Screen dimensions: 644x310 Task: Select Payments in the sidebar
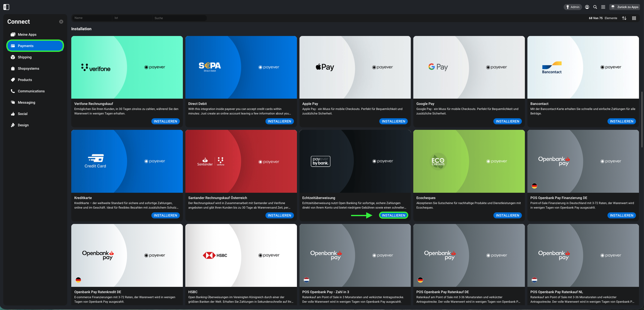(35, 46)
